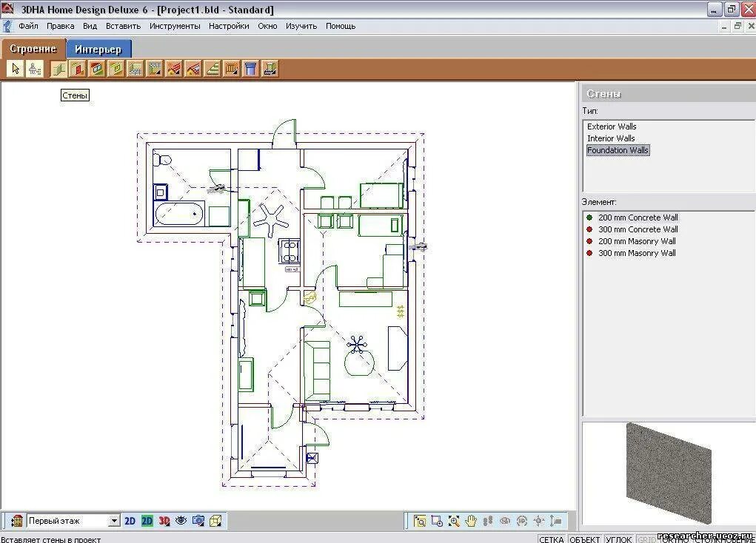
Task: Click the greyed elevation height icon
Action: point(556,521)
